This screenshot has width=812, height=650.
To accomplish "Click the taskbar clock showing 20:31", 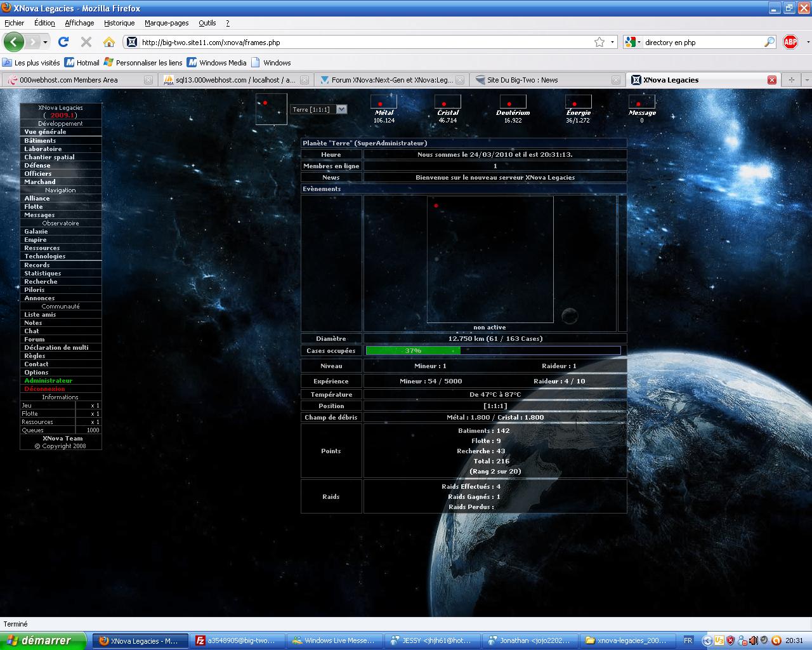I will coord(794,640).
